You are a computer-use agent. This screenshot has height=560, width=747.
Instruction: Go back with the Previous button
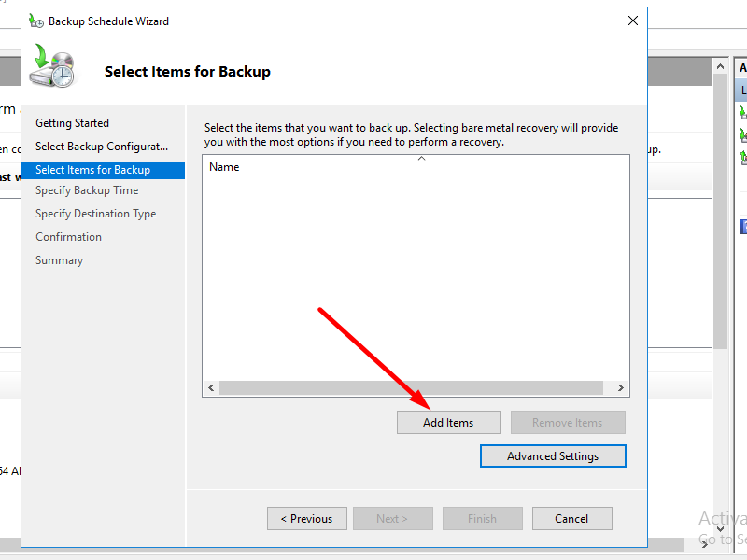(x=307, y=519)
